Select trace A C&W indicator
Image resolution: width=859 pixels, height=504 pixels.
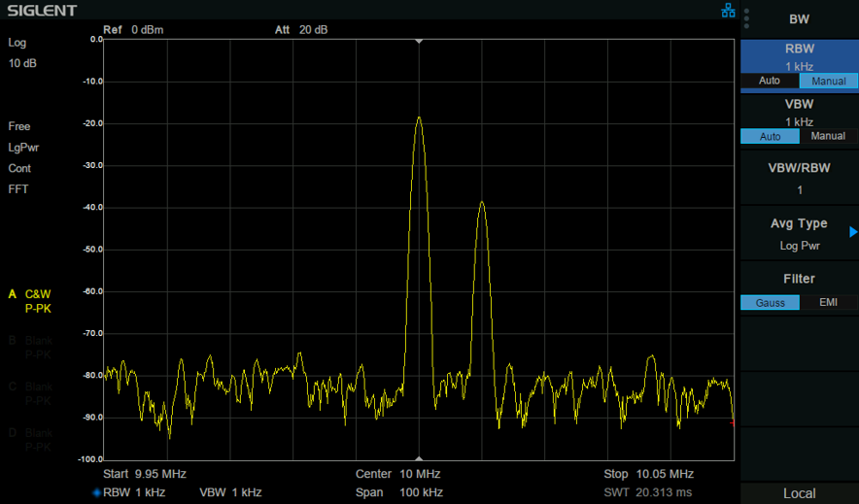coord(30,301)
